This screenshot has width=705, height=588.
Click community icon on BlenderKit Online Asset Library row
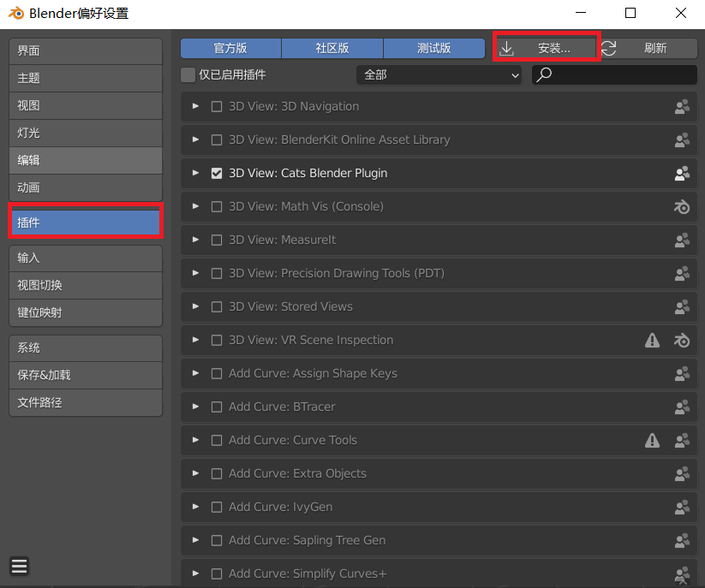(682, 140)
